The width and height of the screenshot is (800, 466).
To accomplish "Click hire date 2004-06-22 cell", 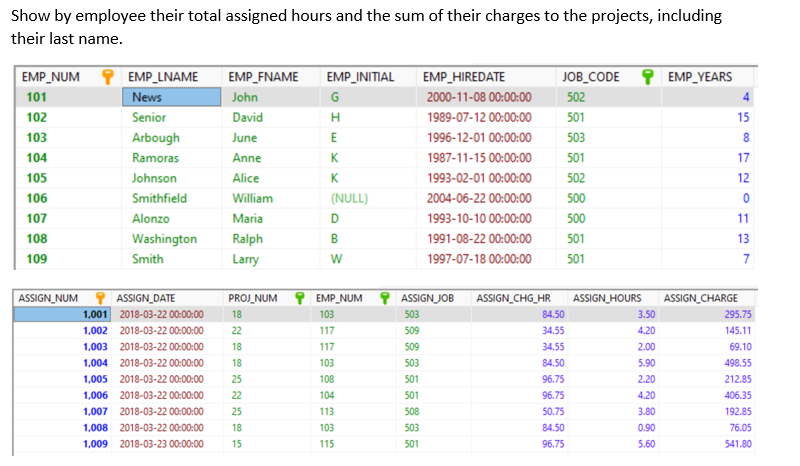I will (x=486, y=198).
